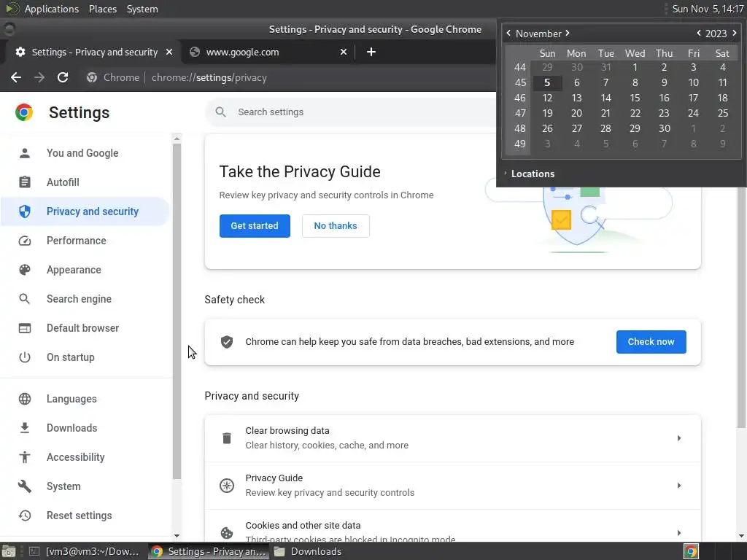This screenshot has height=560, width=747.
Task: Close the Settings tab
Action: (x=169, y=52)
